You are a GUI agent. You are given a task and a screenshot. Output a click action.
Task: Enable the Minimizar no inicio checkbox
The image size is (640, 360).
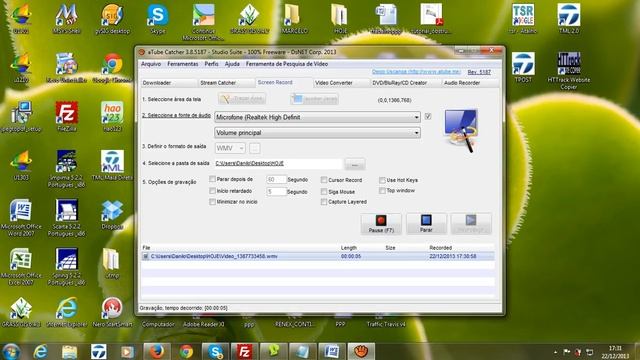click(x=212, y=202)
